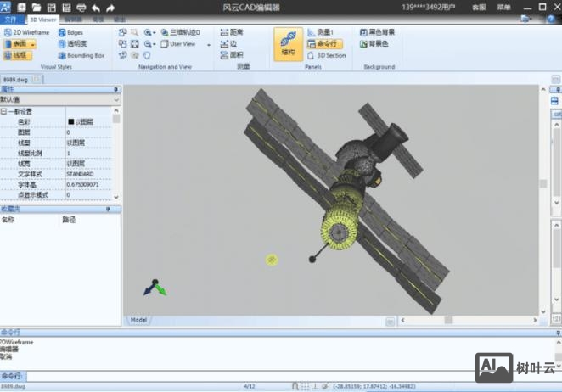
Task: Click the 命令行 command input field
Action: pyautogui.click(x=255, y=375)
